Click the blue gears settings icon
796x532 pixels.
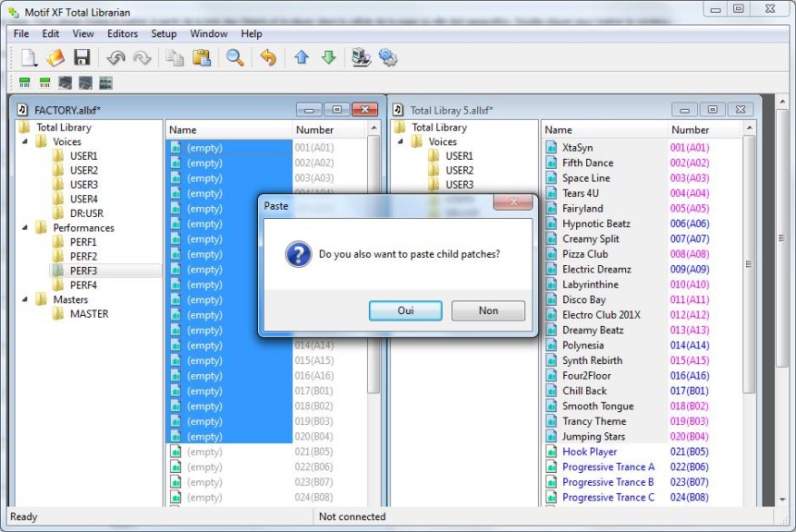pos(388,57)
